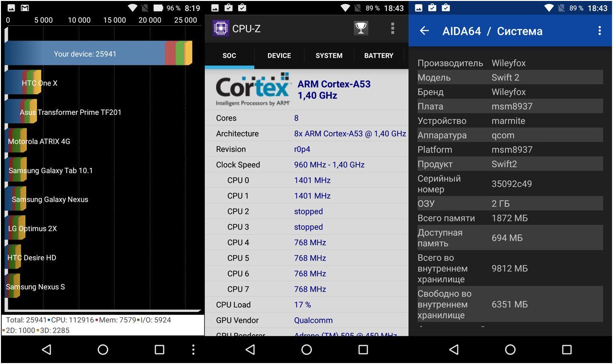Image resolution: width=613 pixels, height=364 pixels.
Task: Switch to the DEVICE tab
Action: tap(279, 56)
